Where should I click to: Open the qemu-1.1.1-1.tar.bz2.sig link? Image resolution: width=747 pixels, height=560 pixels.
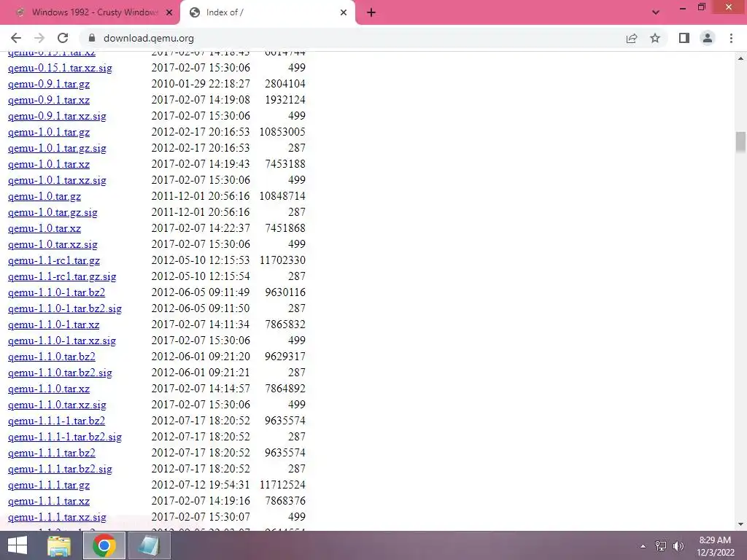point(65,437)
